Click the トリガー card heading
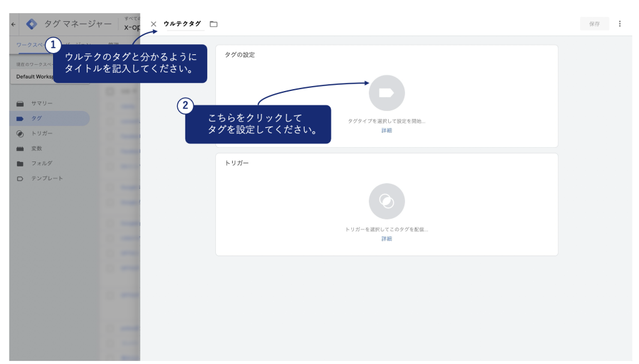Viewport: 639px width, 364px height. [237, 163]
